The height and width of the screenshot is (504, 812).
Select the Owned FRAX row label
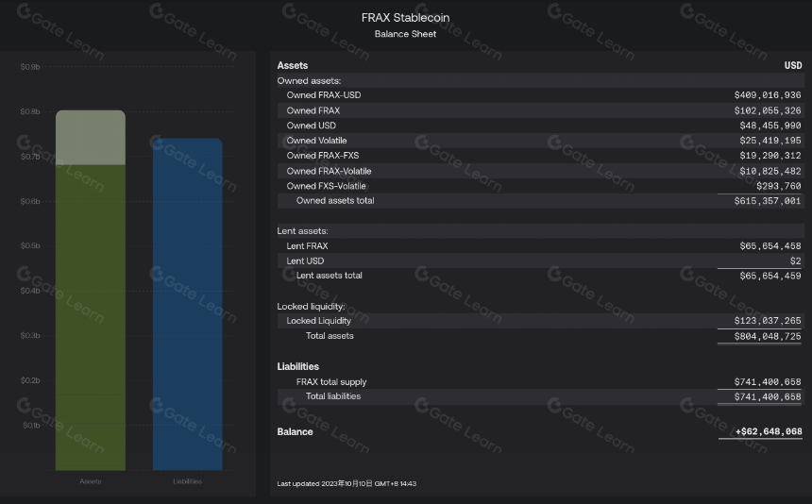(x=313, y=110)
